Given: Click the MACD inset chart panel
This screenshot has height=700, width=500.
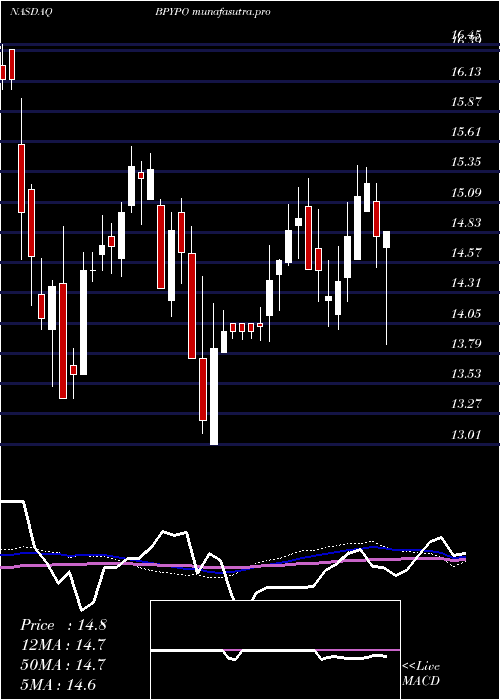Looking at the screenshot, I should tap(275, 650).
